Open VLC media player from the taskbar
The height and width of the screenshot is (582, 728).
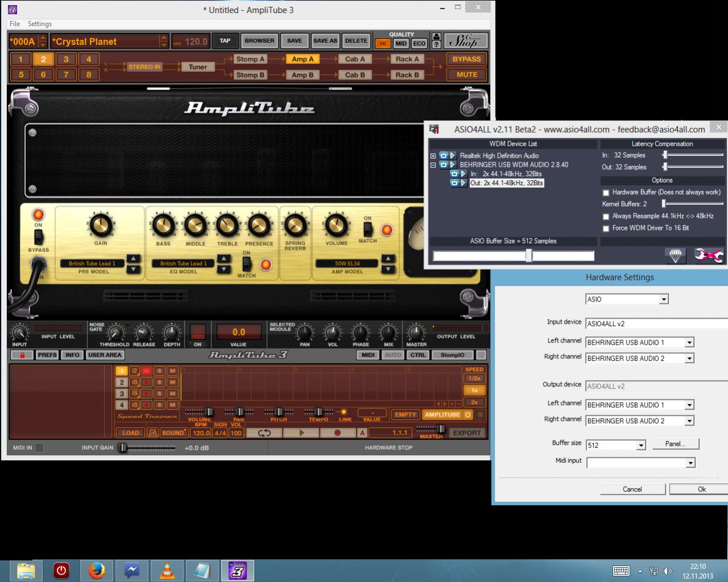[x=167, y=570]
